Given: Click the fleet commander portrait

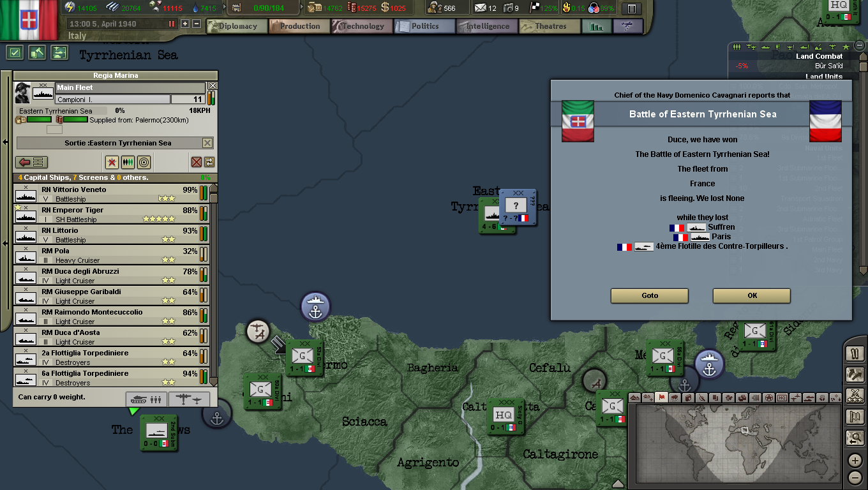Looking at the screenshot, I should click(x=24, y=94).
